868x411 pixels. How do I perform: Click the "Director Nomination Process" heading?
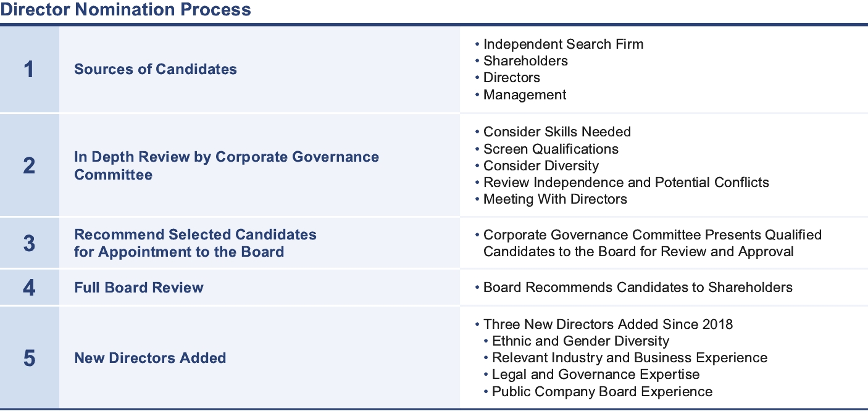click(x=126, y=10)
